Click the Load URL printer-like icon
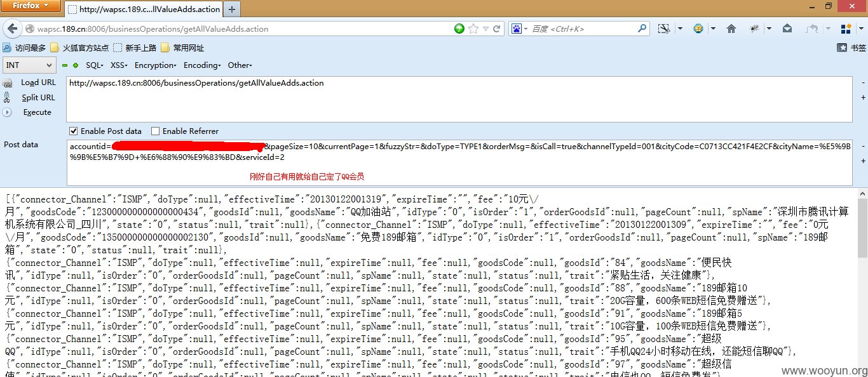868x377 pixels. coord(8,83)
